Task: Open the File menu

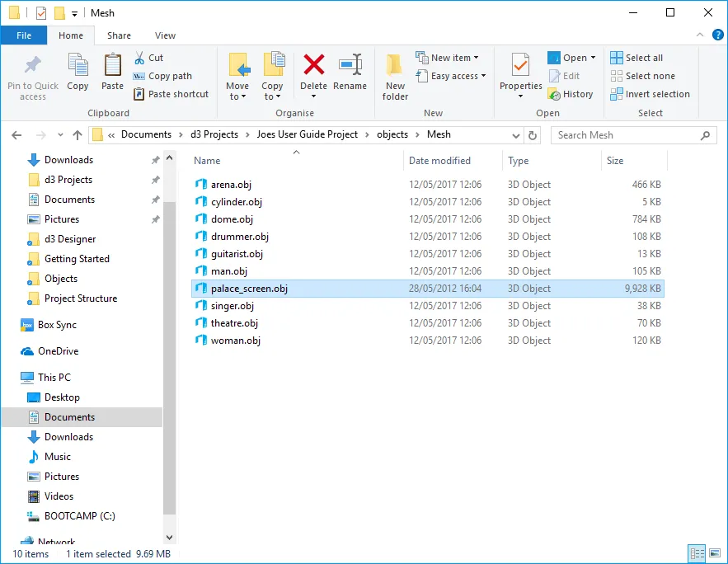Action: click(24, 35)
